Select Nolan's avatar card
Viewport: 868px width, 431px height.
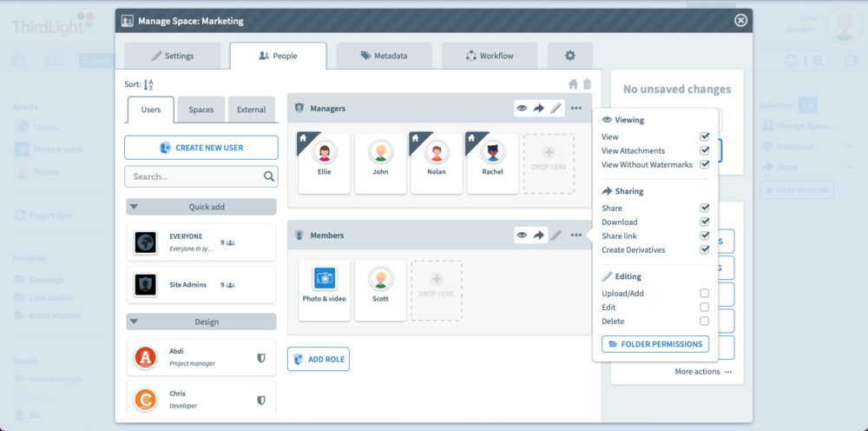(437, 163)
